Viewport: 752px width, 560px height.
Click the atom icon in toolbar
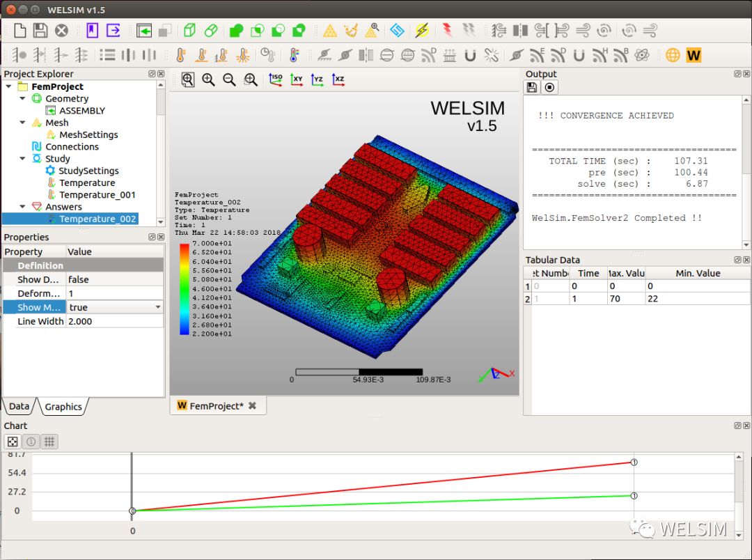click(x=642, y=55)
